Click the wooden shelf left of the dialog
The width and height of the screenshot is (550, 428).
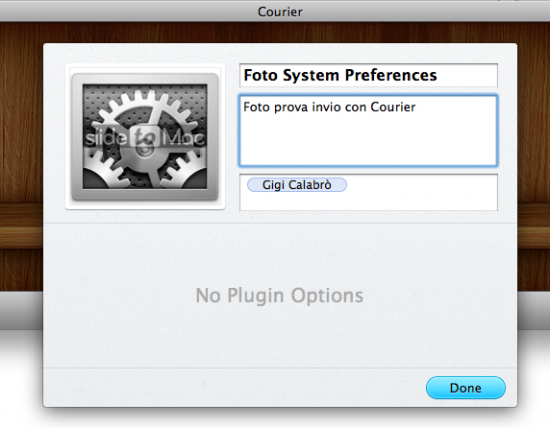(21, 226)
